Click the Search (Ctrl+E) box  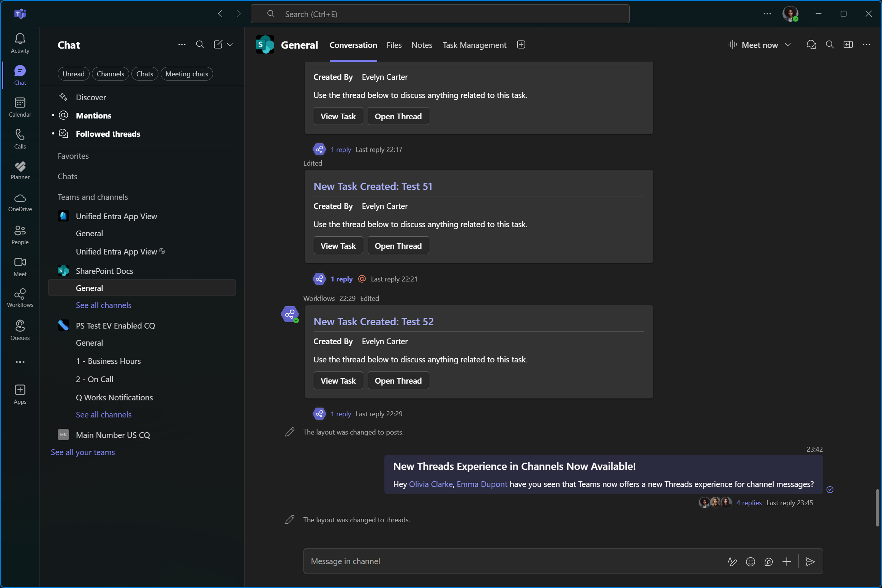[440, 14]
